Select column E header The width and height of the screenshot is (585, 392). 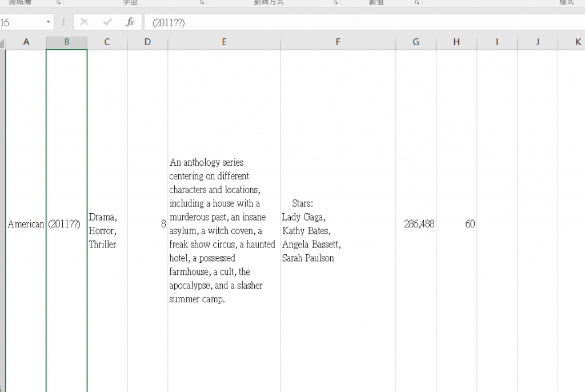click(224, 42)
